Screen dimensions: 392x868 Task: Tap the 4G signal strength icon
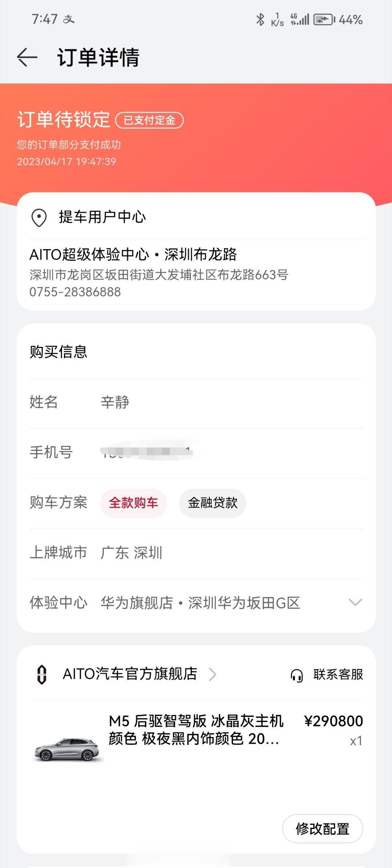pos(300,19)
